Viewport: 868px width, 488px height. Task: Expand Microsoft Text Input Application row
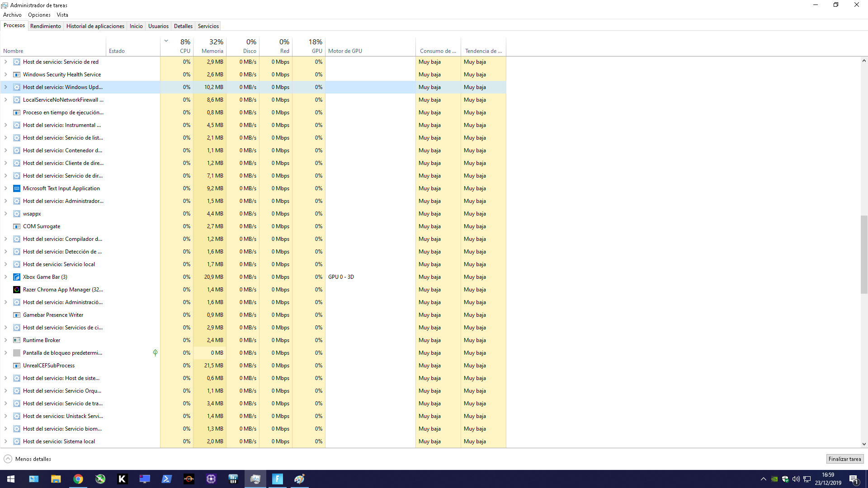point(6,188)
